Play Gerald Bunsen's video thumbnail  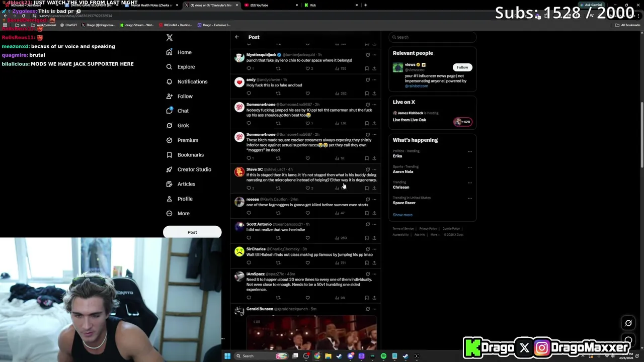tap(311, 332)
